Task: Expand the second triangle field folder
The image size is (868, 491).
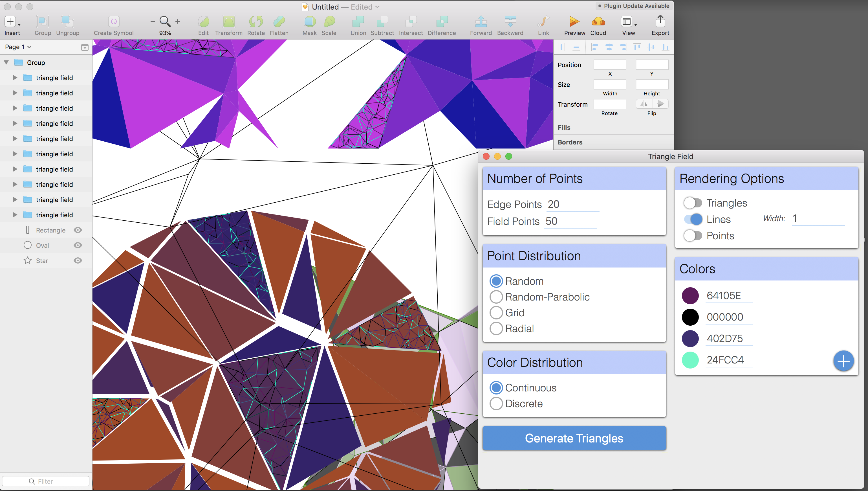Action: (x=15, y=93)
